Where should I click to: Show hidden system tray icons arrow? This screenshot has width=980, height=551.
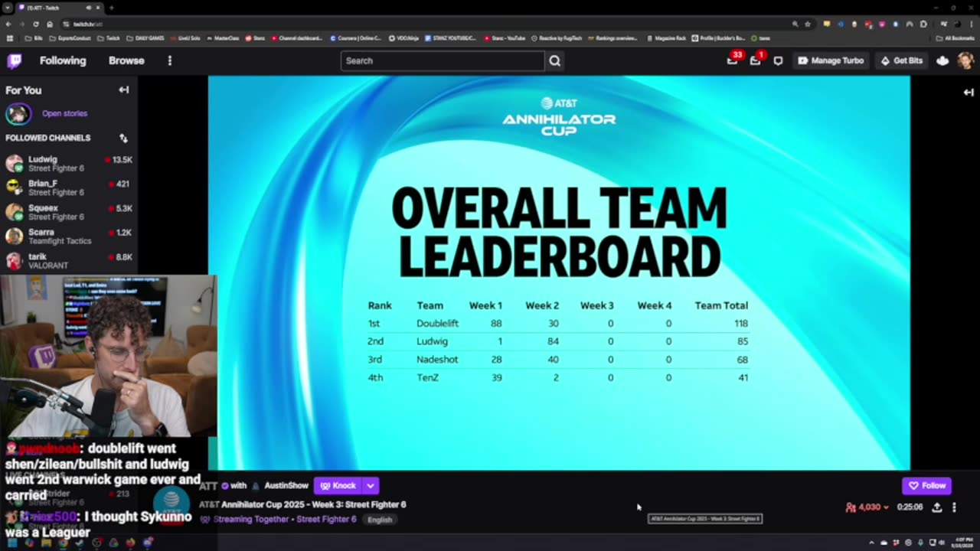click(871, 543)
